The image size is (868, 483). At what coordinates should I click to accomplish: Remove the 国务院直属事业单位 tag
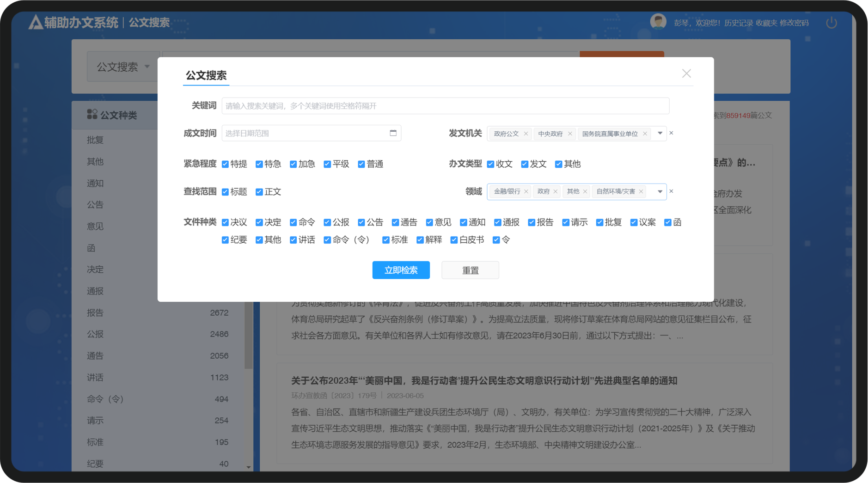645,134
